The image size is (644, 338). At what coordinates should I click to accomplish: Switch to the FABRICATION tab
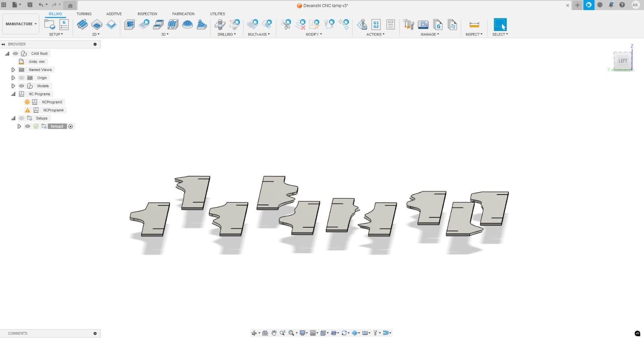(x=183, y=14)
